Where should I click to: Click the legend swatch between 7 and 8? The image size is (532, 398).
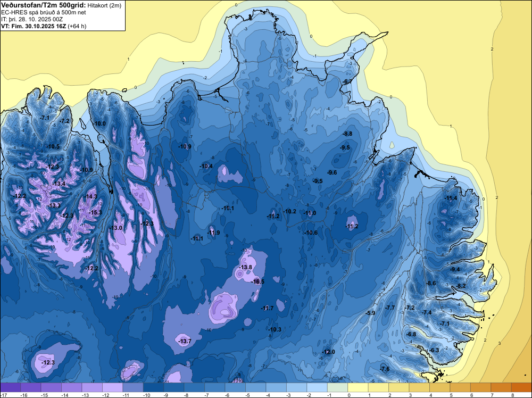pos(501,387)
